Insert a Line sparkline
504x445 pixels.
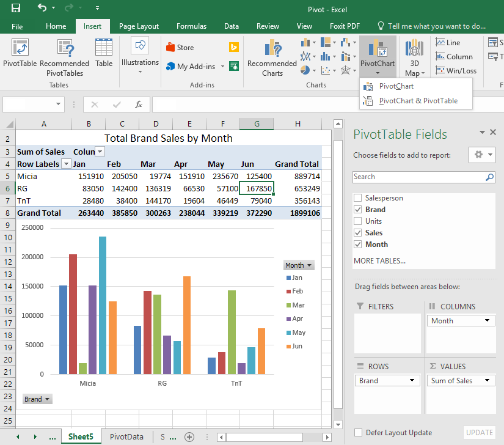click(x=448, y=42)
